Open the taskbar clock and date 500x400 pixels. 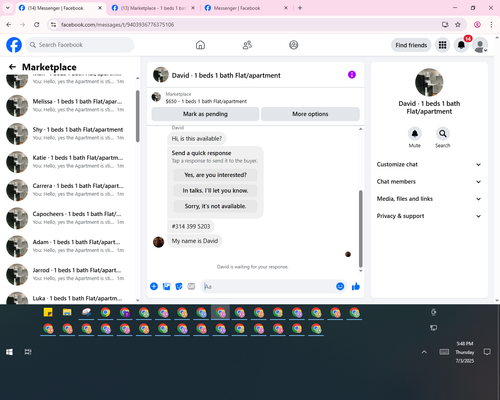tap(465, 352)
